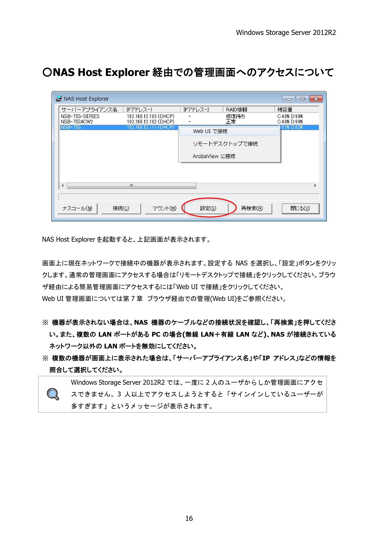
Task: Click the RAID status 修復待ち
Action: pyautogui.click(x=235, y=117)
